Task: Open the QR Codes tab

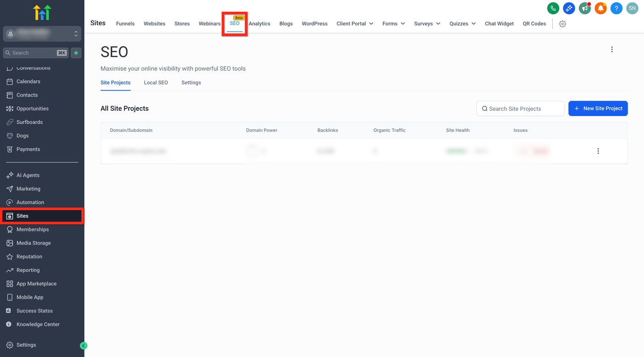Action: pyautogui.click(x=535, y=23)
